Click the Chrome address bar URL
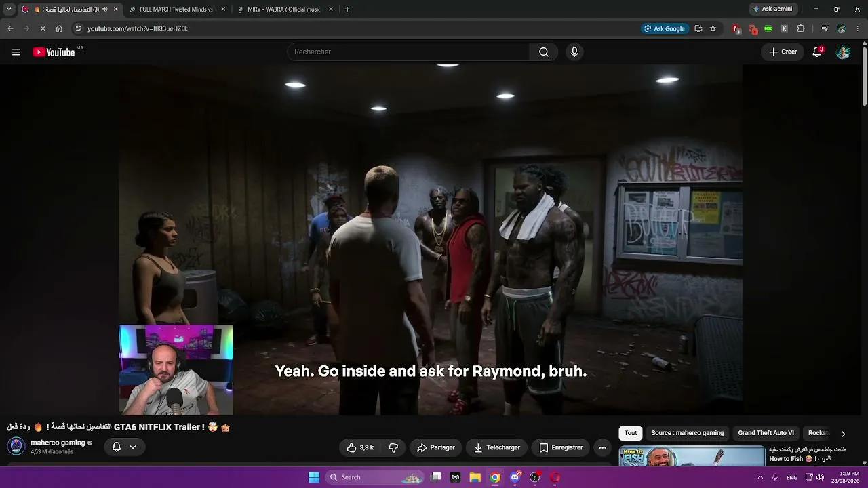868x488 pixels. coord(138,28)
